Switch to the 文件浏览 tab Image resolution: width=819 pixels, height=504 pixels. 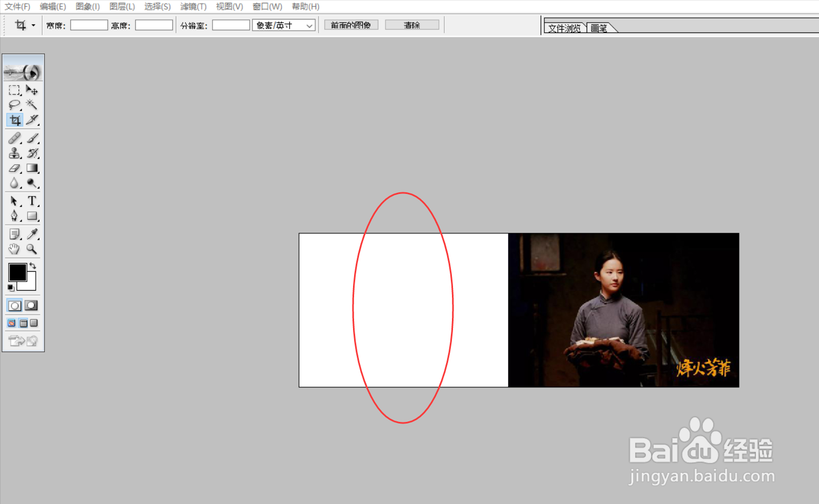click(x=565, y=28)
